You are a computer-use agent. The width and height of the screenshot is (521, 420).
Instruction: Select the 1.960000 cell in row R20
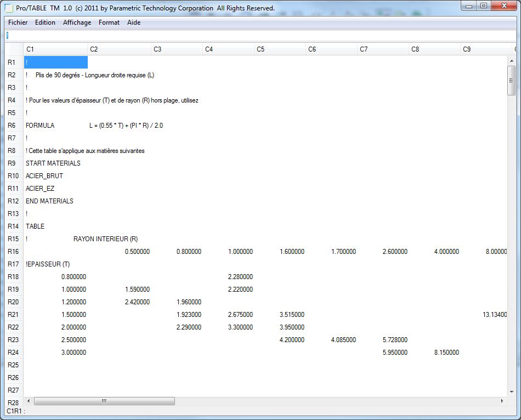coord(189,302)
